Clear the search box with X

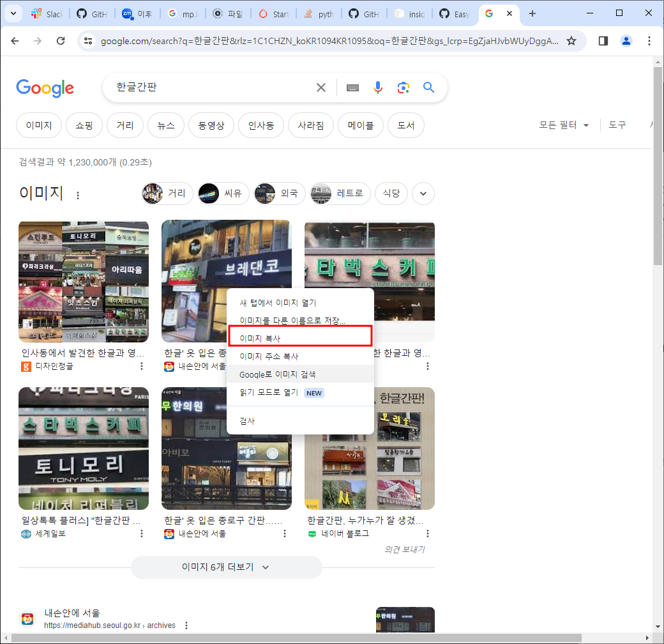pos(321,88)
